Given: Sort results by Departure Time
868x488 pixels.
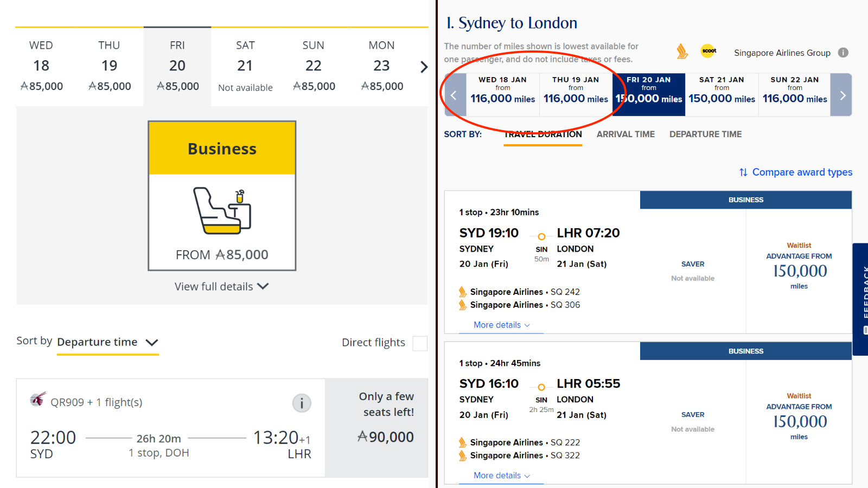Looking at the screenshot, I should [x=705, y=134].
